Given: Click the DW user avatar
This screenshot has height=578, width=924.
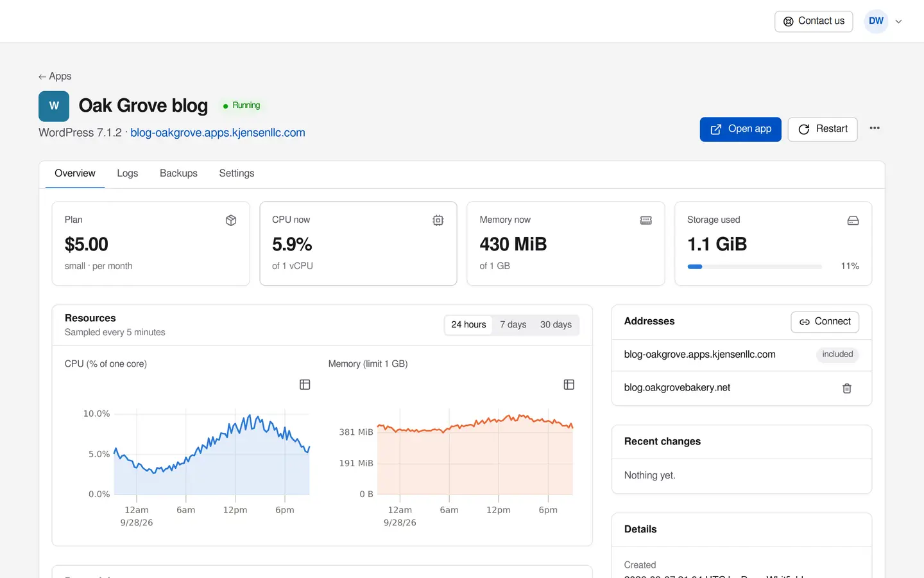Looking at the screenshot, I should [876, 21].
